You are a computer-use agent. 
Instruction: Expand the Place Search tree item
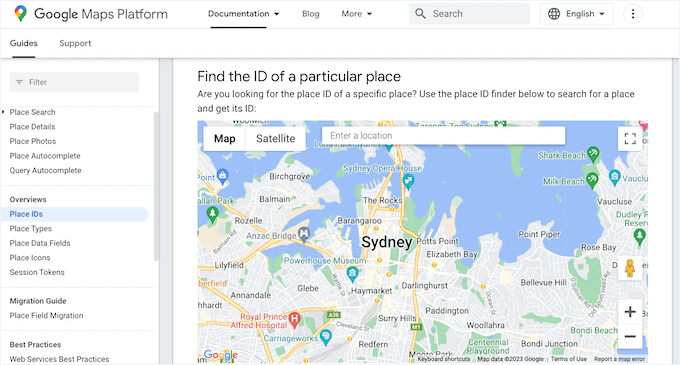3,112
